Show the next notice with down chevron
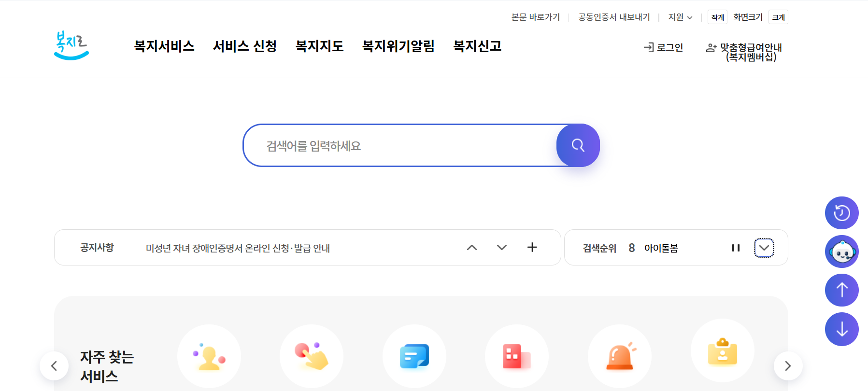868x391 pixels. click(x=502, y=247)
